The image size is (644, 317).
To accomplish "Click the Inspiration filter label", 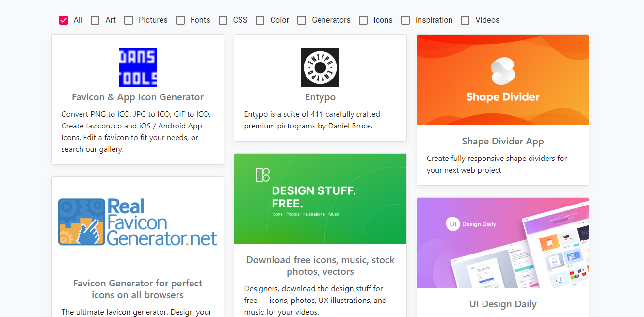I will (434, 20).
